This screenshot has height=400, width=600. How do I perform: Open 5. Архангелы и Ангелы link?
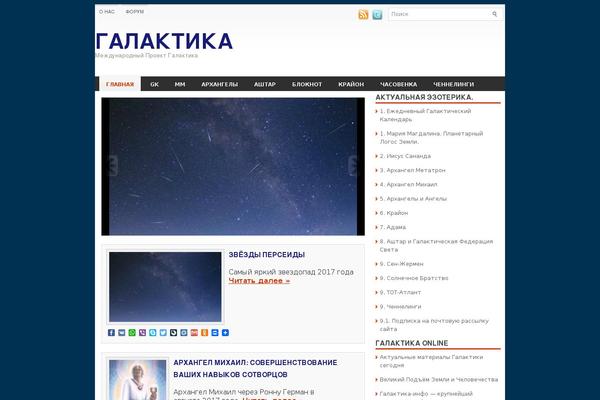tap(413, 199)
